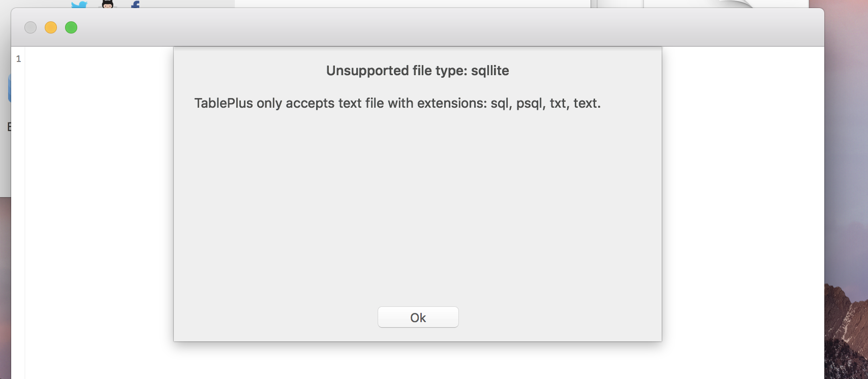Click the yellow minimize traffic light button

pos(51,27)
